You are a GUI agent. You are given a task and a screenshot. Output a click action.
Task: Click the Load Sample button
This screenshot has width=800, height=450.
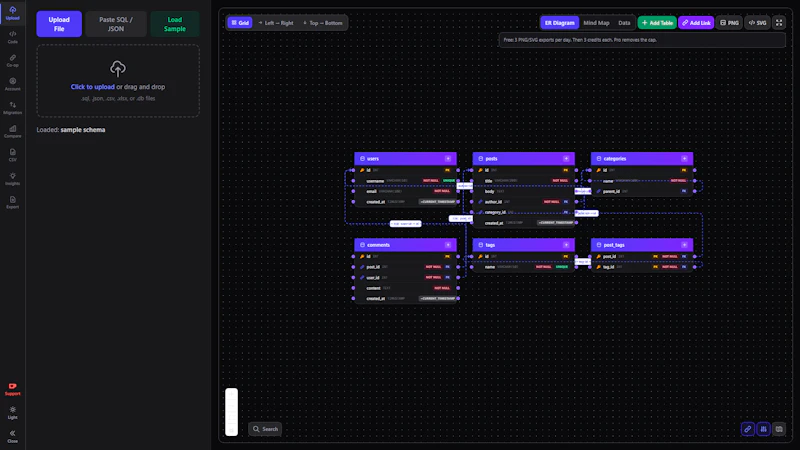point(174,24)
